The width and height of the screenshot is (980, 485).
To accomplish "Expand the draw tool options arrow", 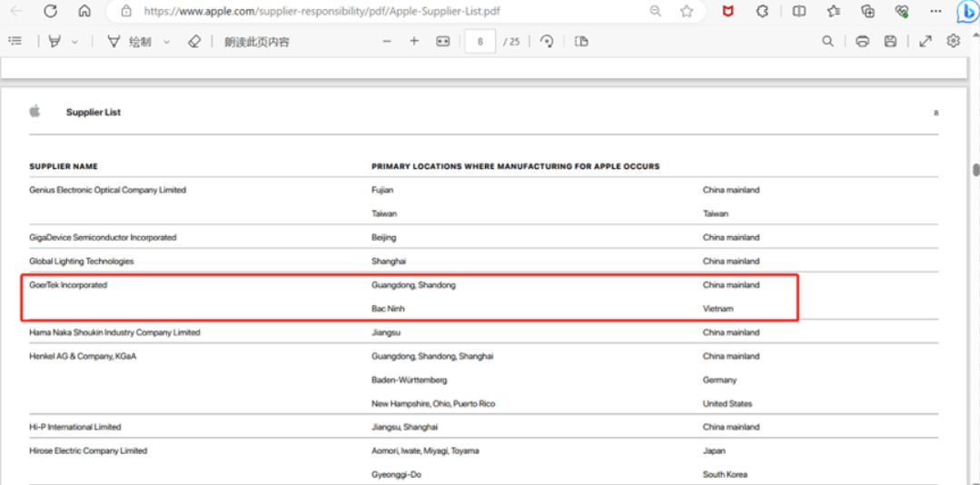I will [166, 42].
